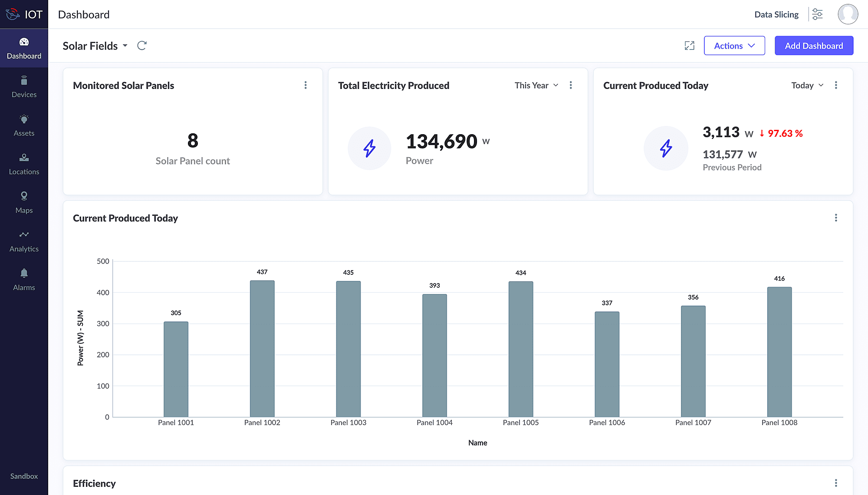
Task: Navigate to Alarms page
Action: (24, 280)
